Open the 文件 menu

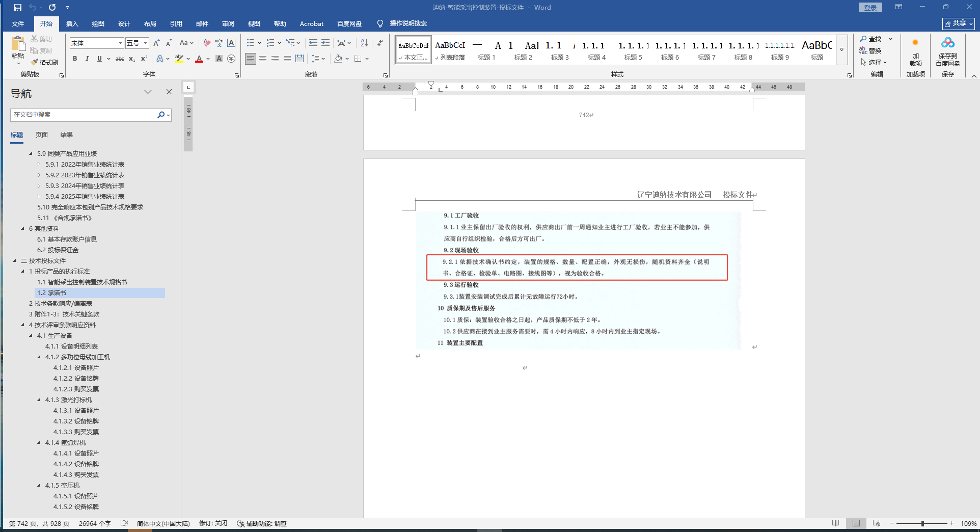coord(18,23)
